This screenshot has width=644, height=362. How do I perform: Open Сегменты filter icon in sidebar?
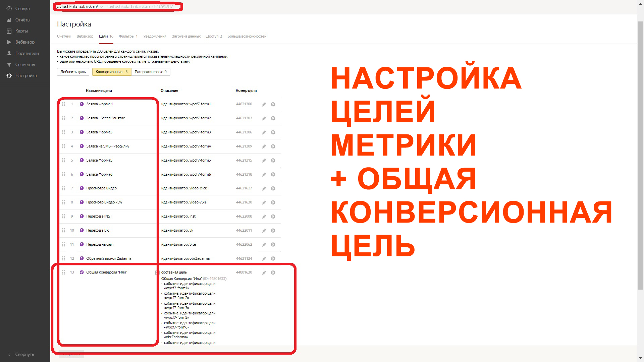tap(9, 64)
